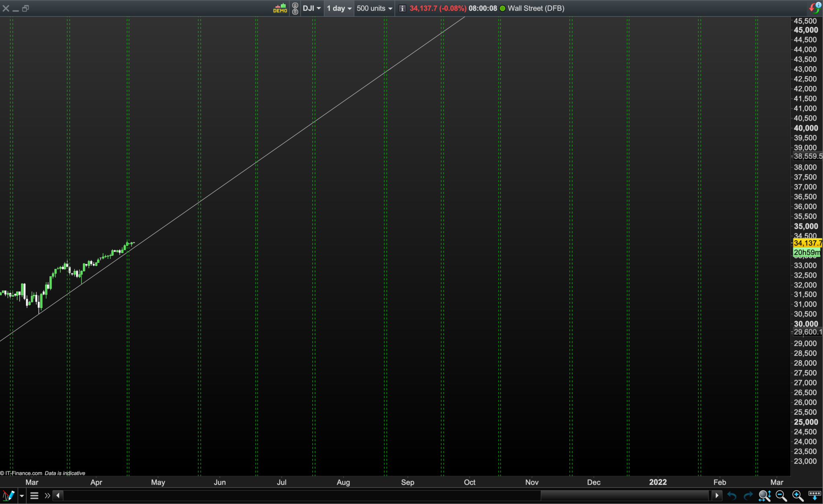This screenshot has width=823, height=504.
Task: Open the drawing tools pencil icon
Action: 8,495
